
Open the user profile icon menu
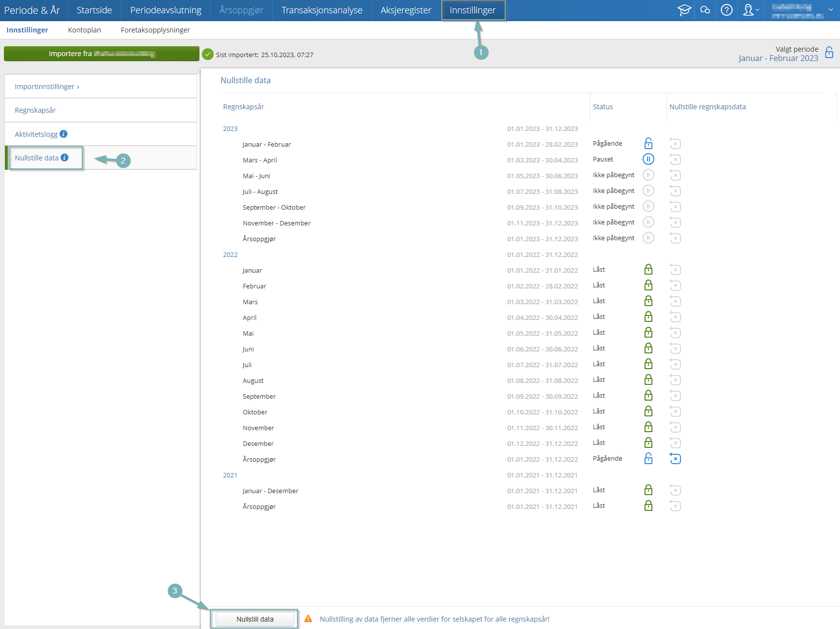point(750,10)
